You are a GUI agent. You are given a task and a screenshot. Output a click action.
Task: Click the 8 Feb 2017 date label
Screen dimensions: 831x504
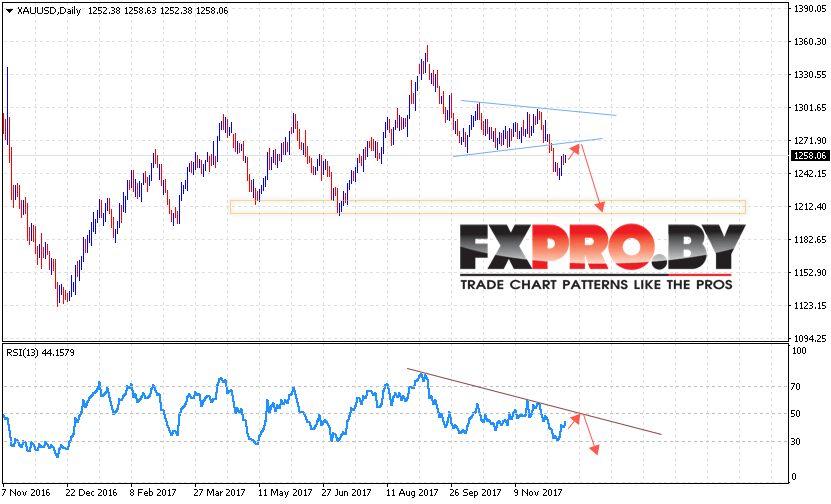pyautogui.click(x=153, y=492)
